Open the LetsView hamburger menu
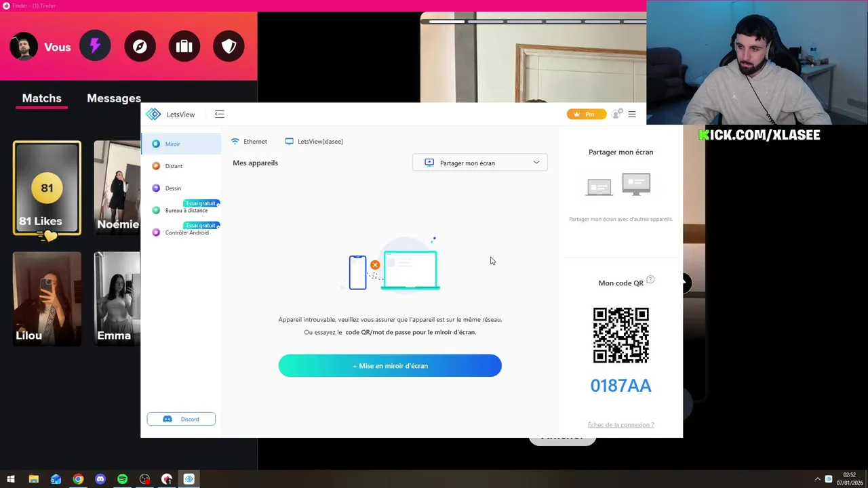 [x=632, y=114]
